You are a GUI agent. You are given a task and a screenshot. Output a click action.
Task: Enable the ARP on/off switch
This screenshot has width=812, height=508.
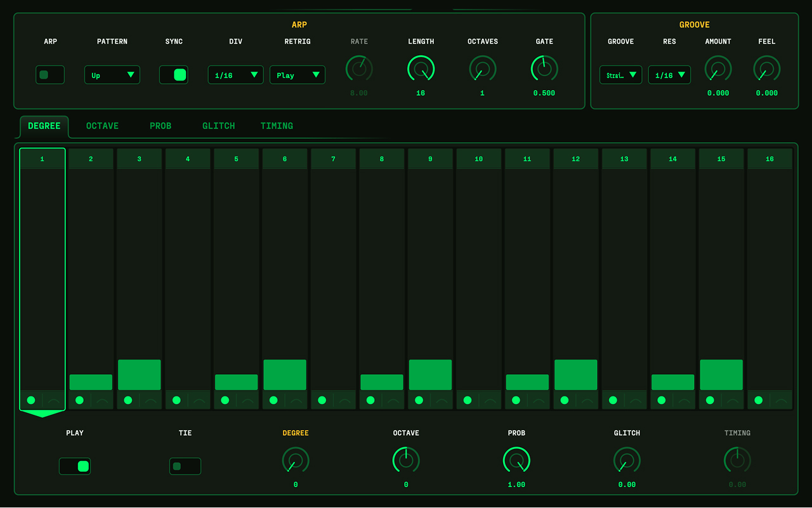(50, 75)
